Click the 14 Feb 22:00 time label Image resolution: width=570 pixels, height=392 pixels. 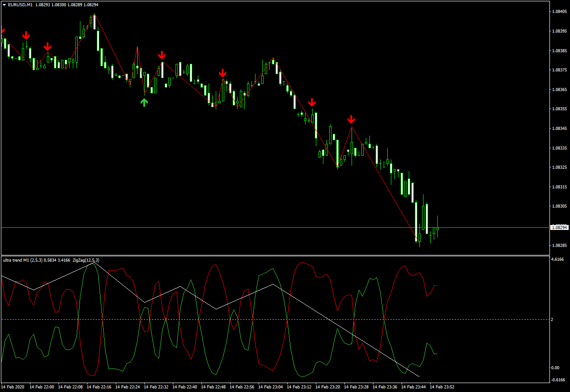click(42, 387)
